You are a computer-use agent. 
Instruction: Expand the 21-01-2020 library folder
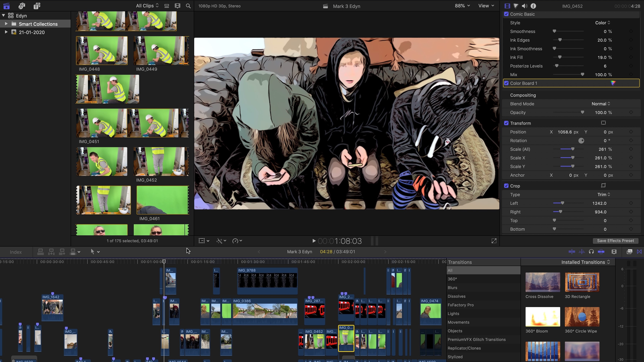click(6, 32)
